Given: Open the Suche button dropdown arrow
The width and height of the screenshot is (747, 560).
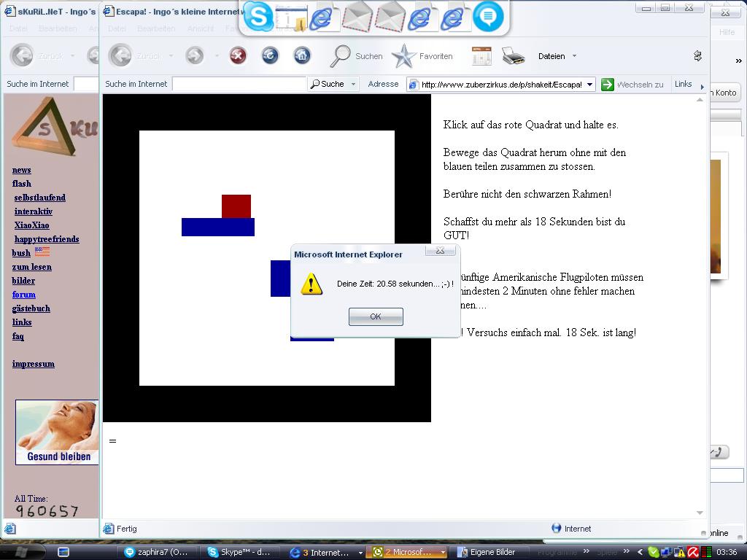Looking at the screenshot, I should coord(353,85).
